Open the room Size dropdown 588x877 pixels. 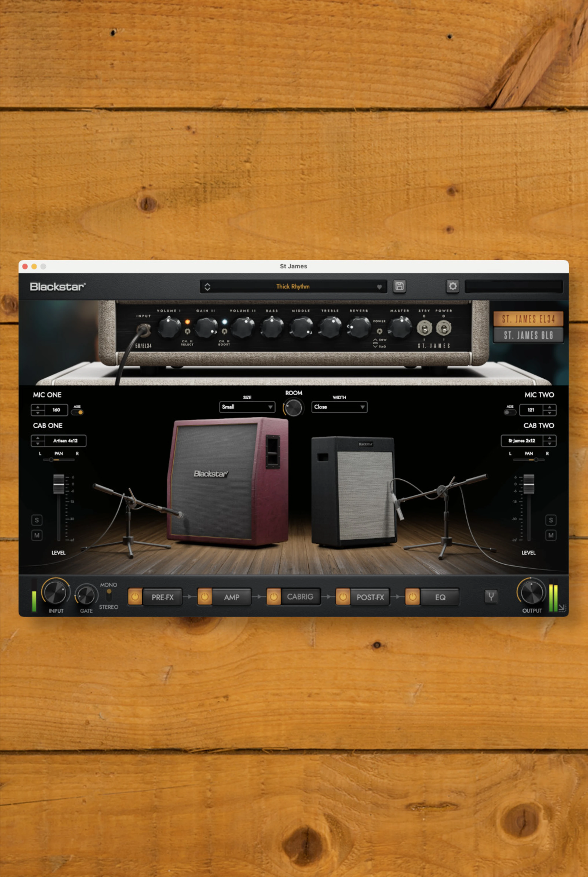click(x=247, y=407)
